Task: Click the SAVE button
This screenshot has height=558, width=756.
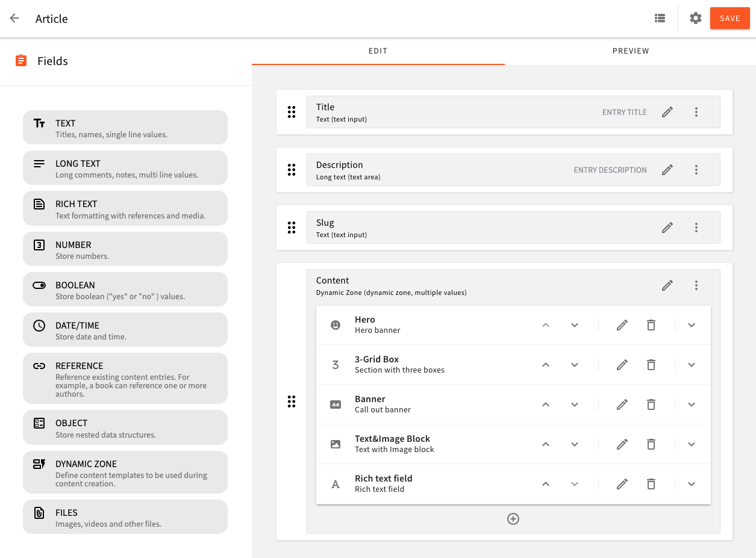Action: click(729, 18)
